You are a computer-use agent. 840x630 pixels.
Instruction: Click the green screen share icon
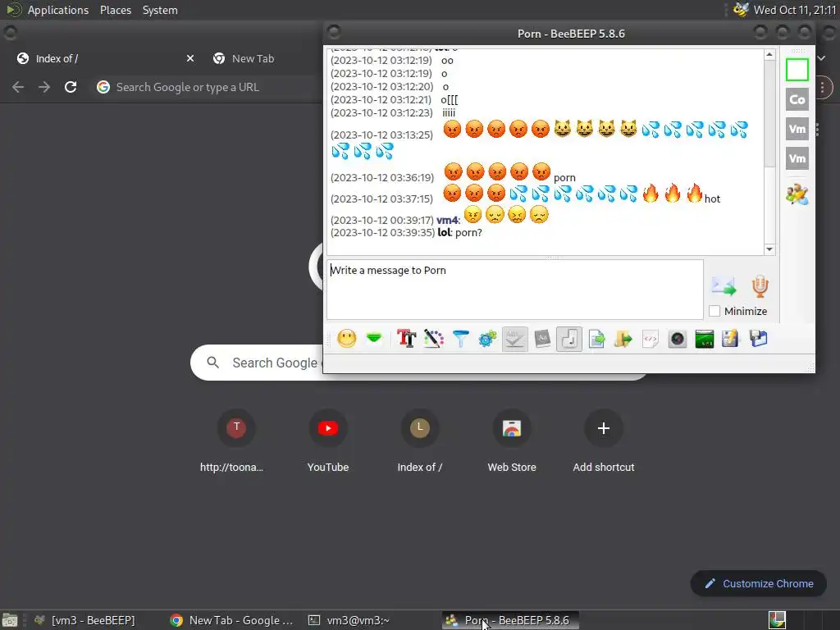tap(705, 339)
